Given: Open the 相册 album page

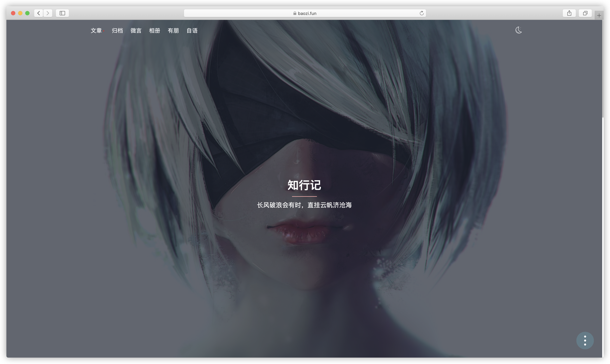Looking at the screenshot, I should [154, 31].
